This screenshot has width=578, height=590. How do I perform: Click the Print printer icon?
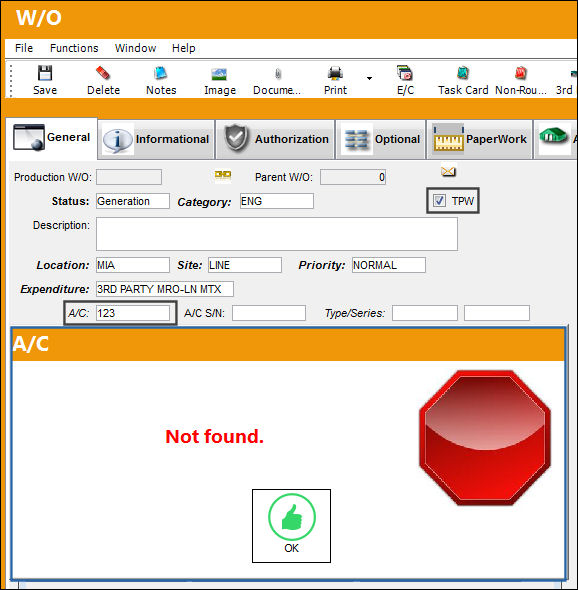coord(335,73)
